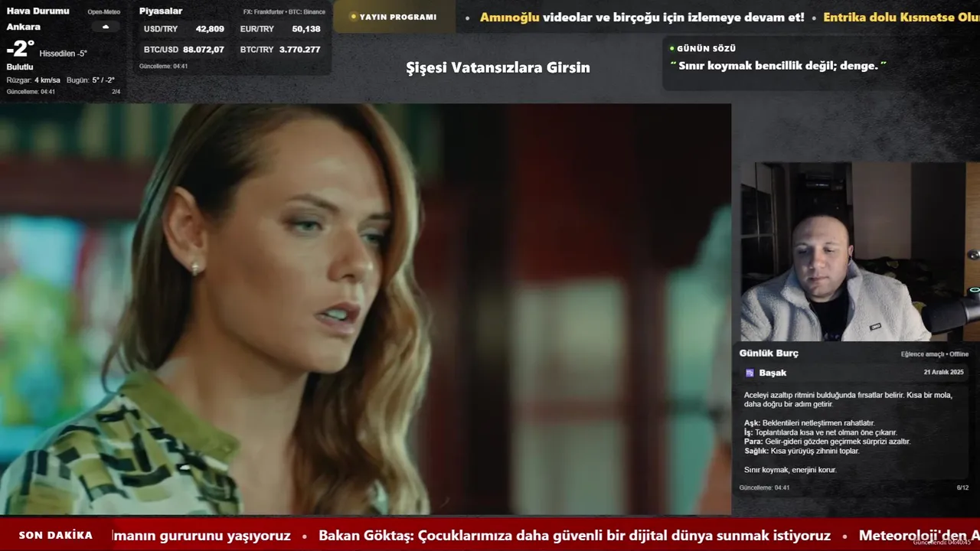
Task: Click the Bugün 5° / -2° forecast
Action: [x=90, y=80]
